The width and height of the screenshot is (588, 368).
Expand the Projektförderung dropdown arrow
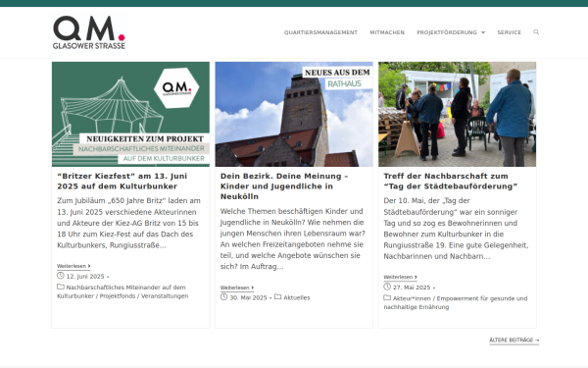(x=483, y=32)
